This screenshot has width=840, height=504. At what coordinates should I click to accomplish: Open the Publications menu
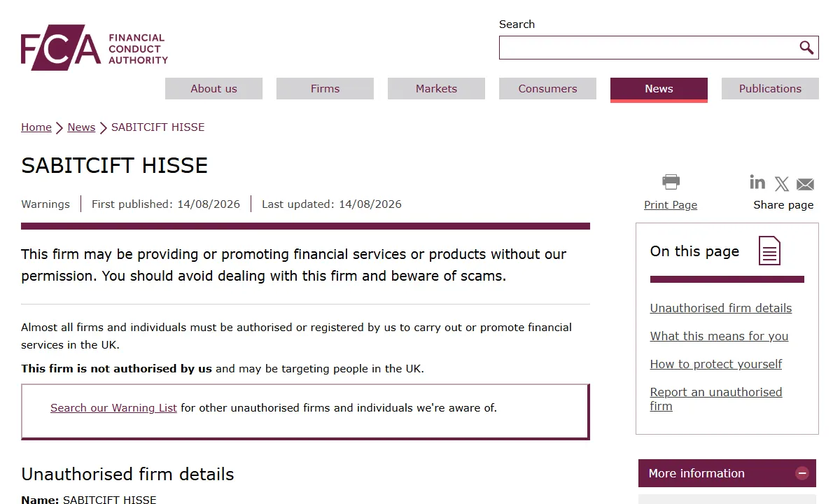click(x=770, y=88)
